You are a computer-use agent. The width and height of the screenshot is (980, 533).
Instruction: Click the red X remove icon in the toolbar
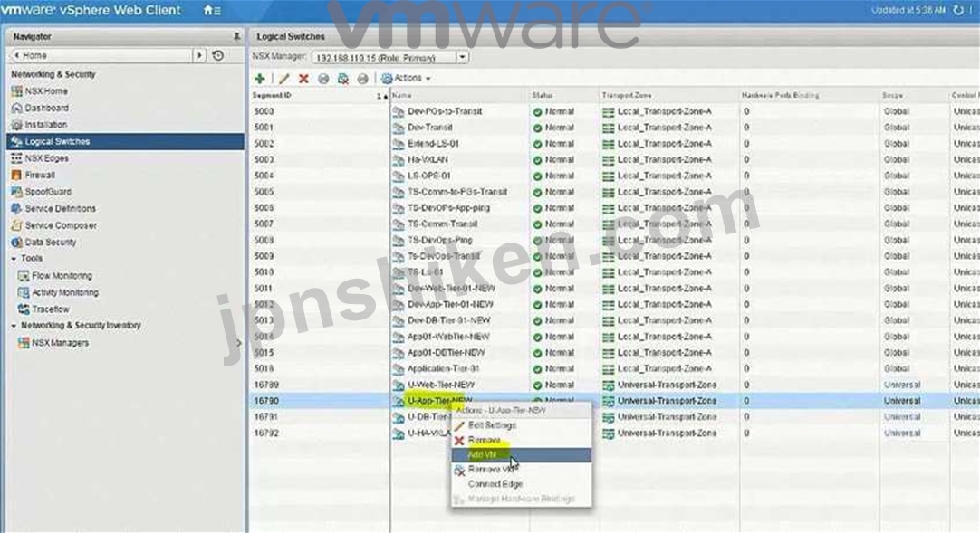click(303, 79)
